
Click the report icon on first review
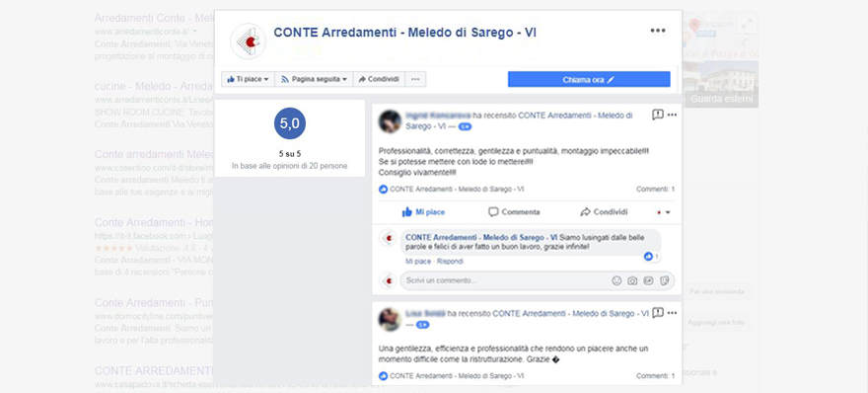(658, 115)
